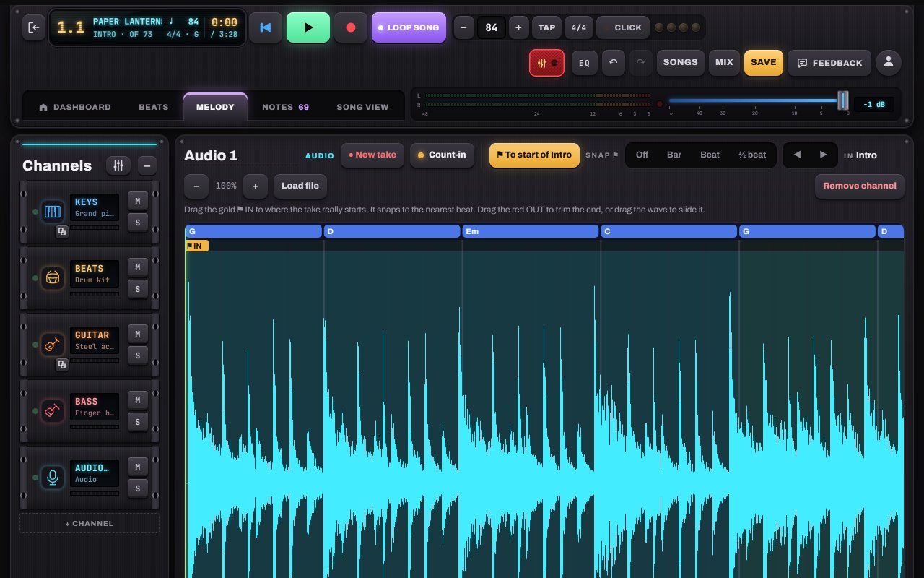The width and height of the screenshot is (924, 578).
Task: Open the SONGS list
Action: (x=680, y=62)
